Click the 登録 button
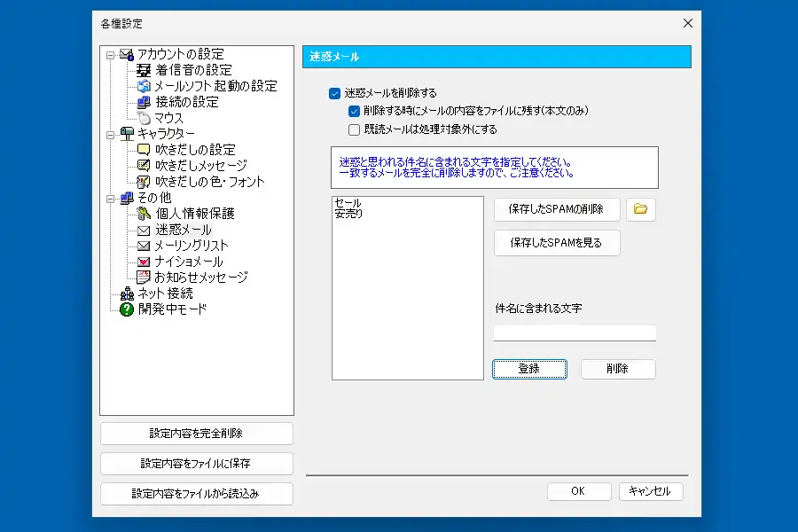 pos(529,369)
